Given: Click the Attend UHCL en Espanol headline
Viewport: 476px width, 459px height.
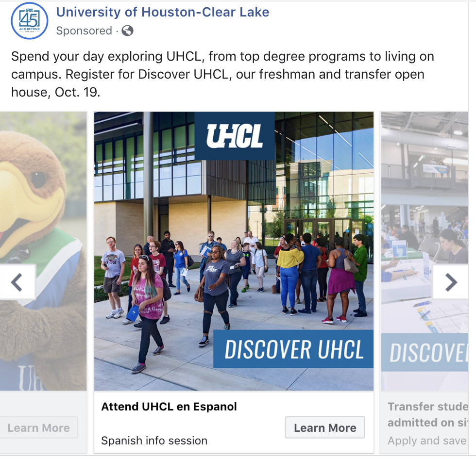Looking at the screenshot, I should 169,407.
